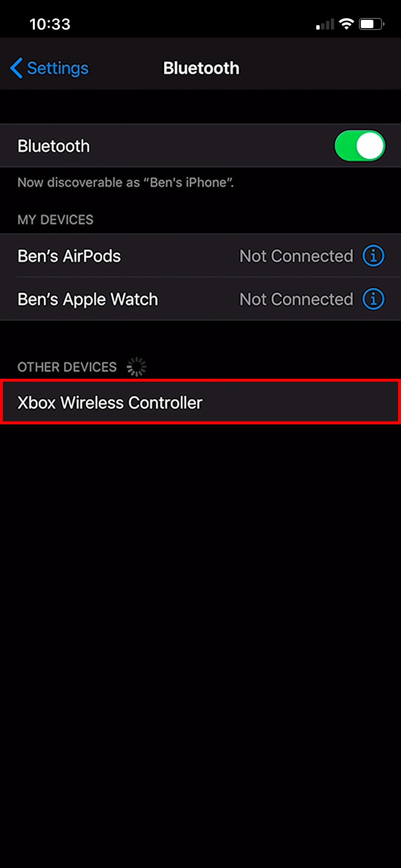This screenshot has width=401, height=868.
Task: Tap the cellular signal bars icon
Action: coord(325,24)
